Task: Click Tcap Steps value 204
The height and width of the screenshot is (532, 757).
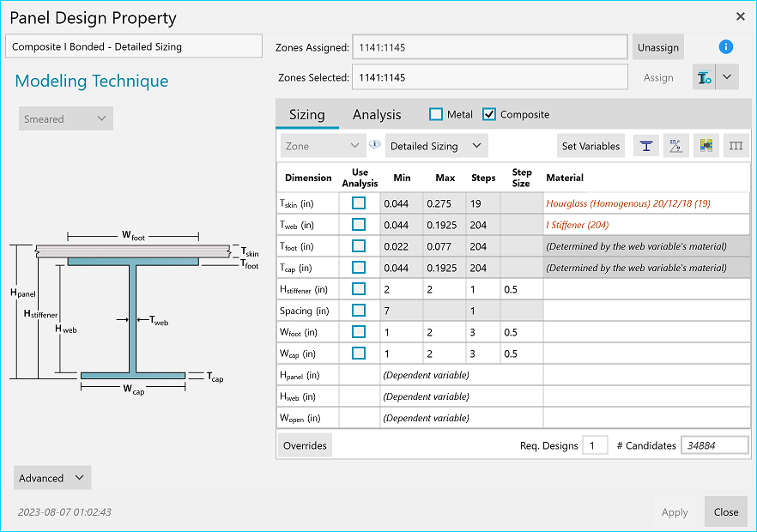Action: [x=482, y=268]
